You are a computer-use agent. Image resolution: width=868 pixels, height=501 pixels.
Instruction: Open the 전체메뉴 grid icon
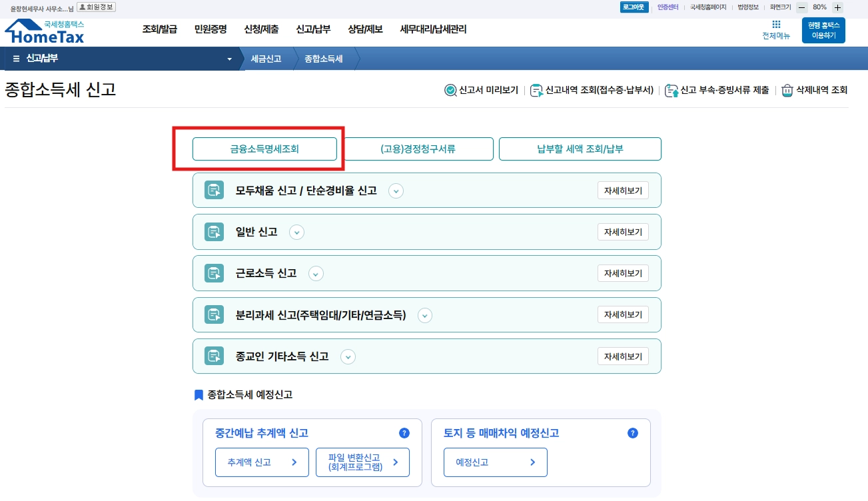point(776,25)
